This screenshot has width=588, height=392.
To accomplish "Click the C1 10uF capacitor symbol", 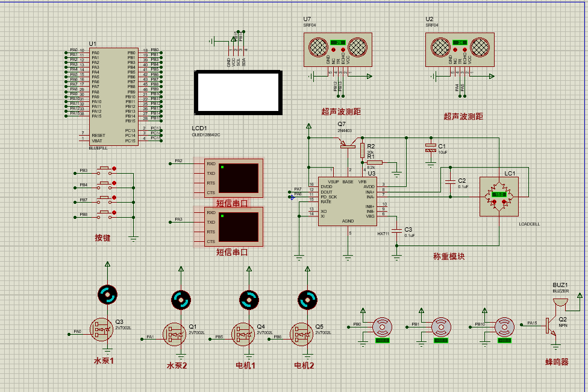I will click(431, 148).
